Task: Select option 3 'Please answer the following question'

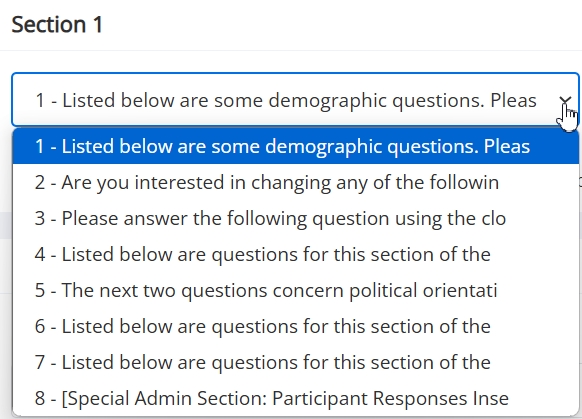Action: tap(295, 218)
